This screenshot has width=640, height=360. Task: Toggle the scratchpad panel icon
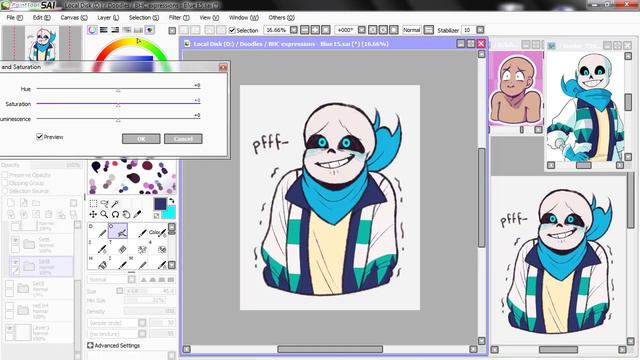pos(150,30)
